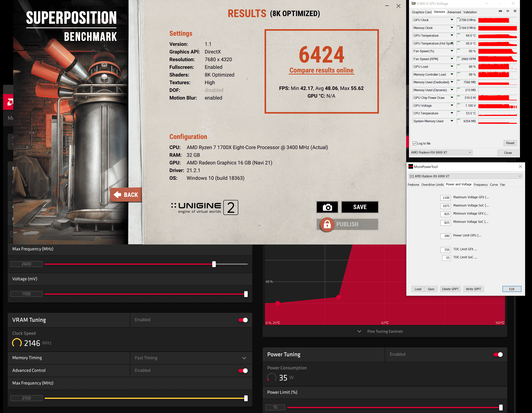Click the GPU Voltage log to file checkbox
Image resolution: width=532 pixels, height=413 pixels.
(x=415, y=143)
